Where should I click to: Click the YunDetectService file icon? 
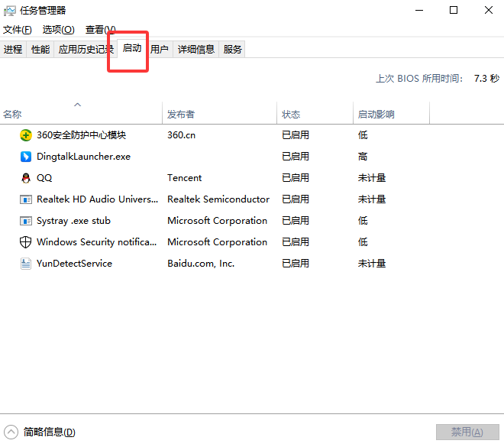click(x=25, y=264)
